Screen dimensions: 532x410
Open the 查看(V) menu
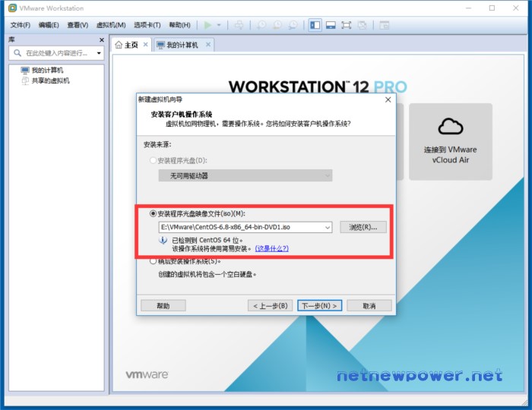(78, 25)
